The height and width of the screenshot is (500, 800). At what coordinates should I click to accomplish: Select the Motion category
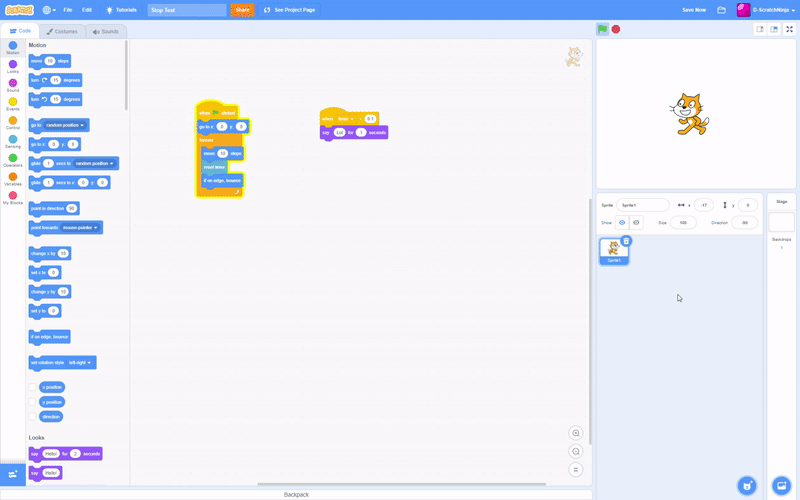pos(13,47)
